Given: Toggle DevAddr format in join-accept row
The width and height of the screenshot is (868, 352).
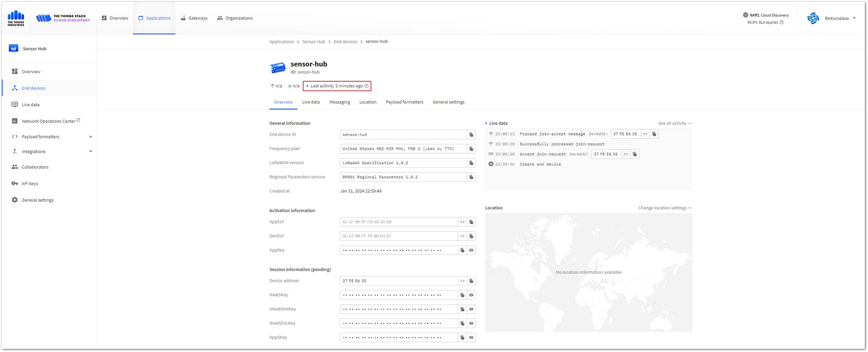Looking at the screenshot, I should tap(645, 134).
